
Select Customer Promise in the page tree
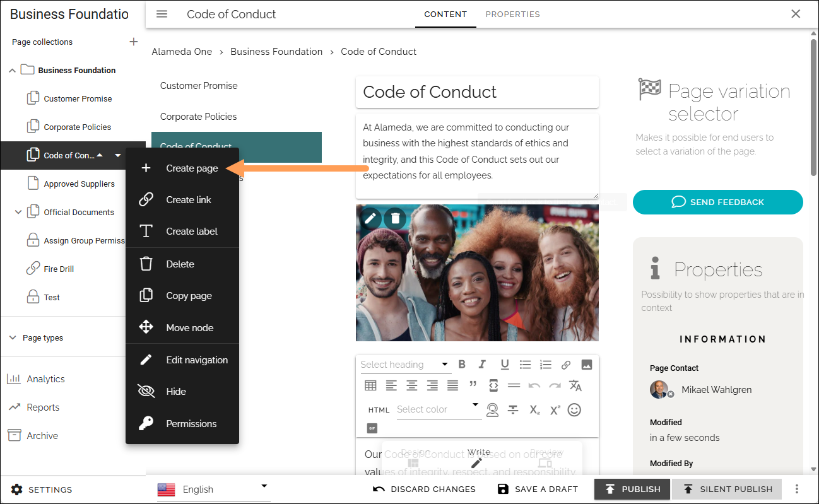point(78,99)
